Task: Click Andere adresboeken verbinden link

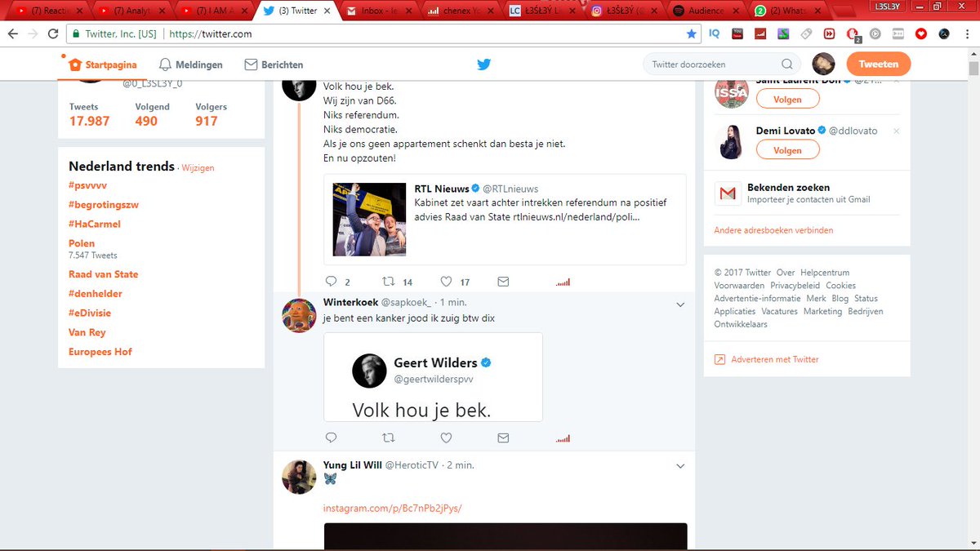Action: click(x=773, y=230)
